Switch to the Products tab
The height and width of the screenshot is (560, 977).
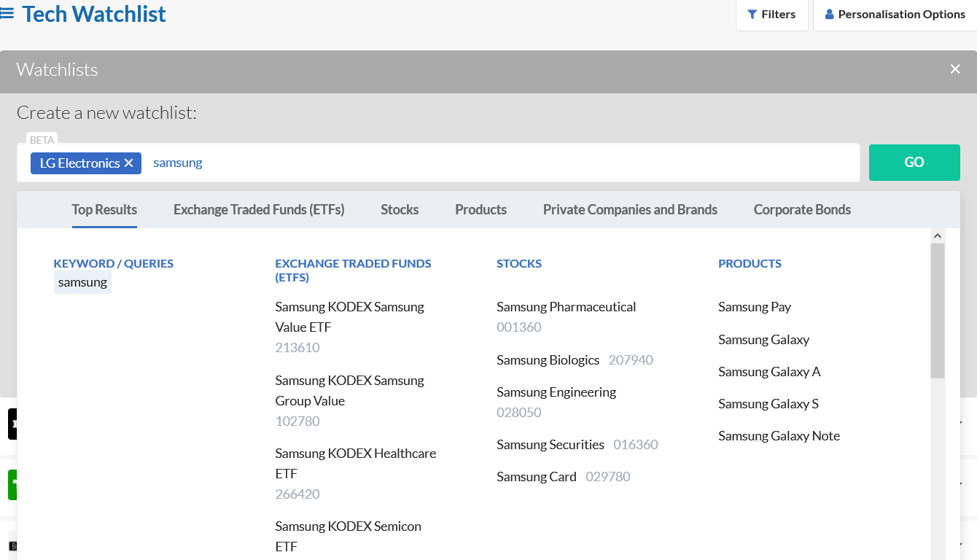coord(480,210)
